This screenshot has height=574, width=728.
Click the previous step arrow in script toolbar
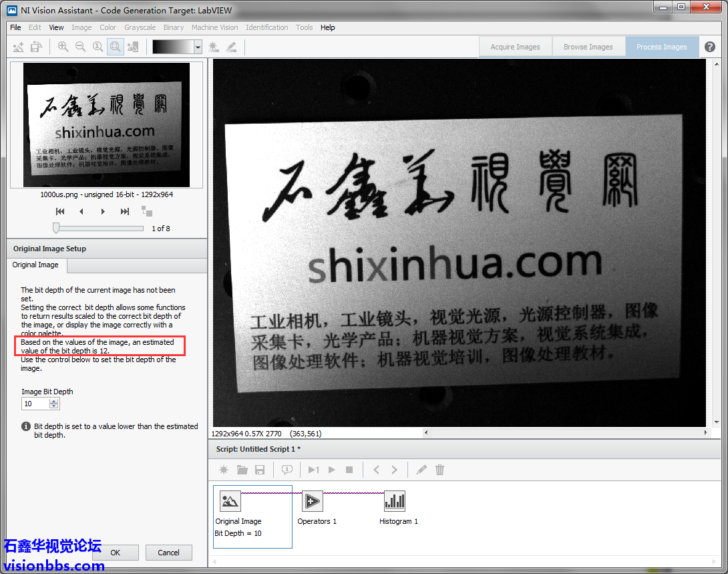click(x=377, y=470)
